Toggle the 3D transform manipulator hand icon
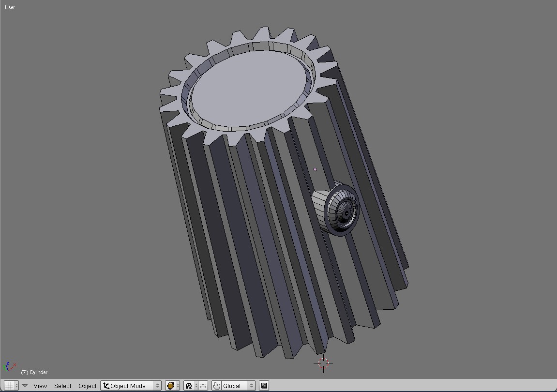 216,386
